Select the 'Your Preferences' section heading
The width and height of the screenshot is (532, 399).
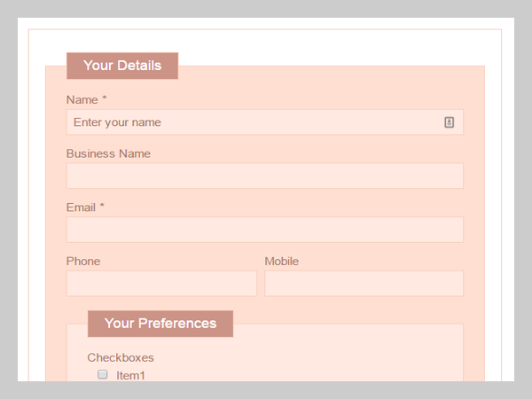[x=160, y=324]
